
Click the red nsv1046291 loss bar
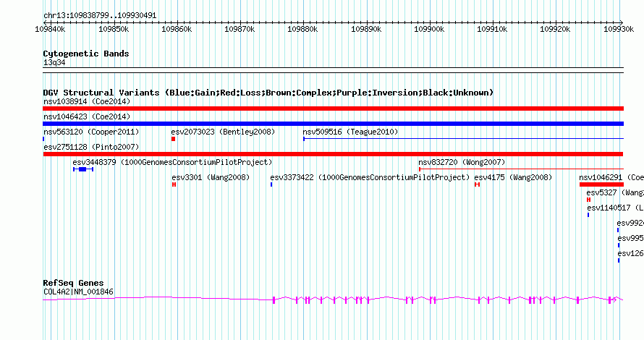pos(602,184)
